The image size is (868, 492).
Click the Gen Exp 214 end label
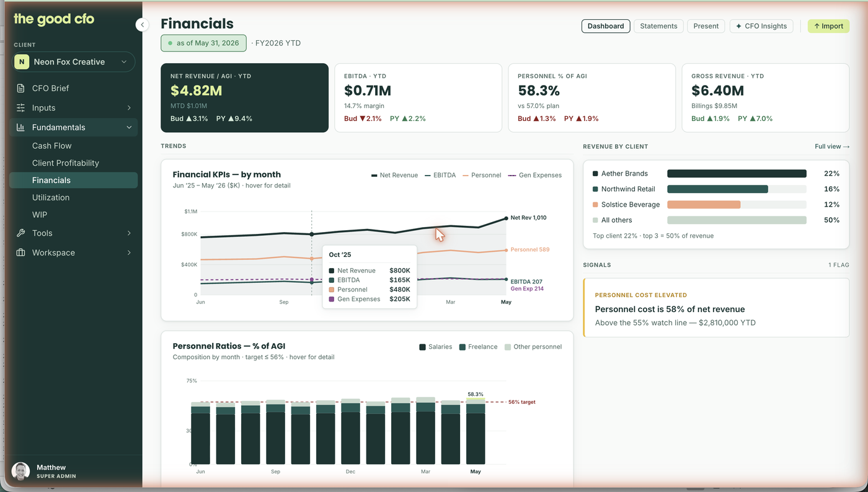(527, 288)
